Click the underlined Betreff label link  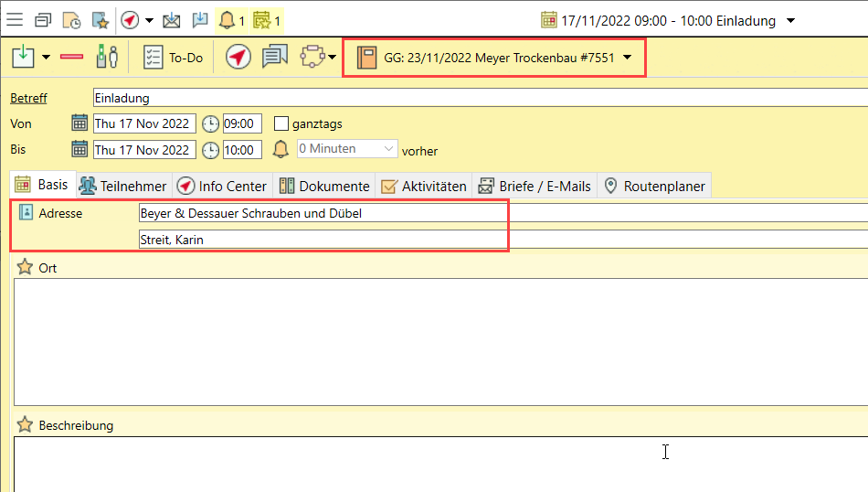28,98
